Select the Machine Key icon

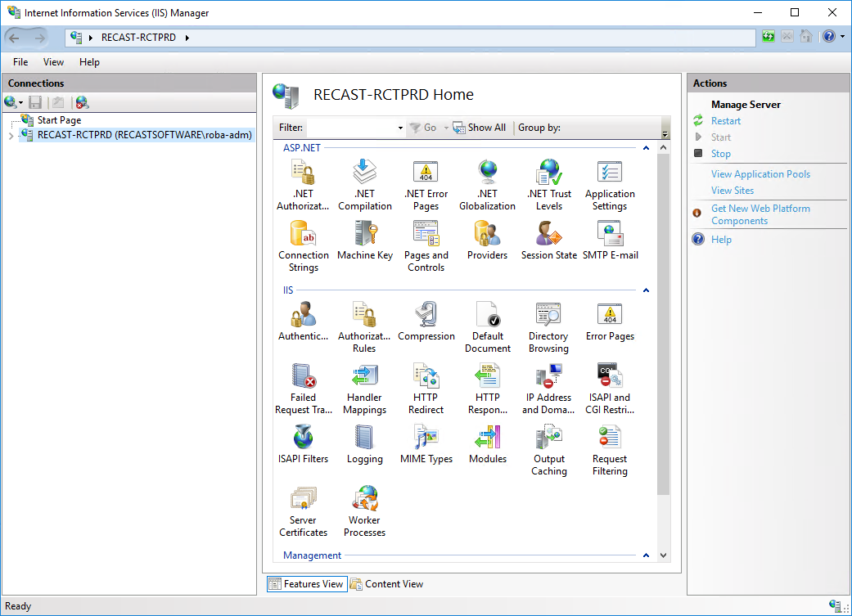364,241
